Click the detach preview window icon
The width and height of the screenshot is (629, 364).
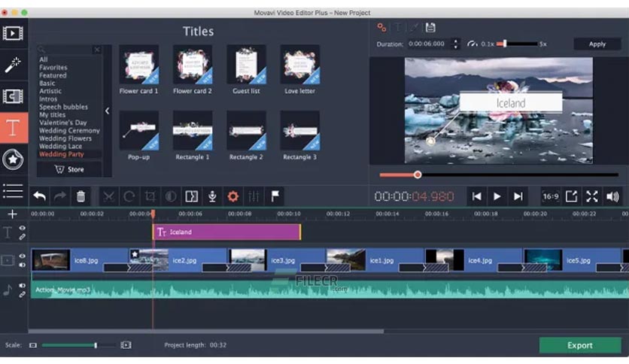point(571,196)
